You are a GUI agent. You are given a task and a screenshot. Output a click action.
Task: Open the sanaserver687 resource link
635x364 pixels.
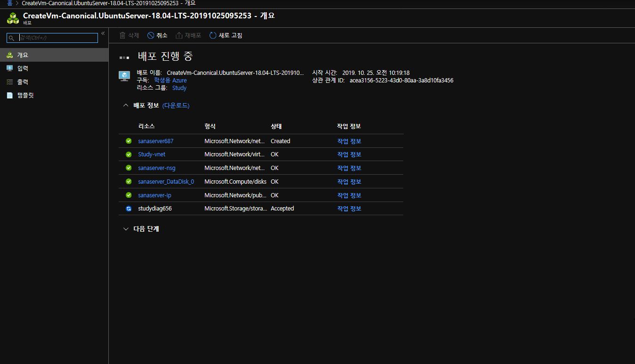point(156,141)
